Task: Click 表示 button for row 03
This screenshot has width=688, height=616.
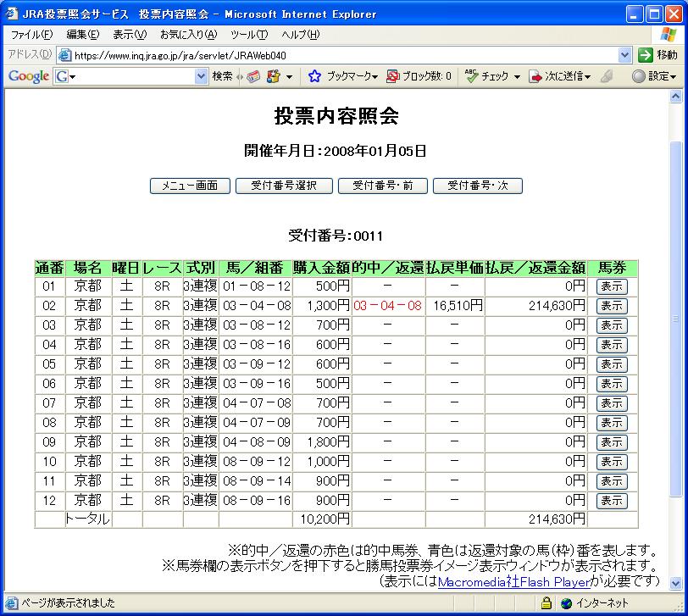Action: point(612,325)
